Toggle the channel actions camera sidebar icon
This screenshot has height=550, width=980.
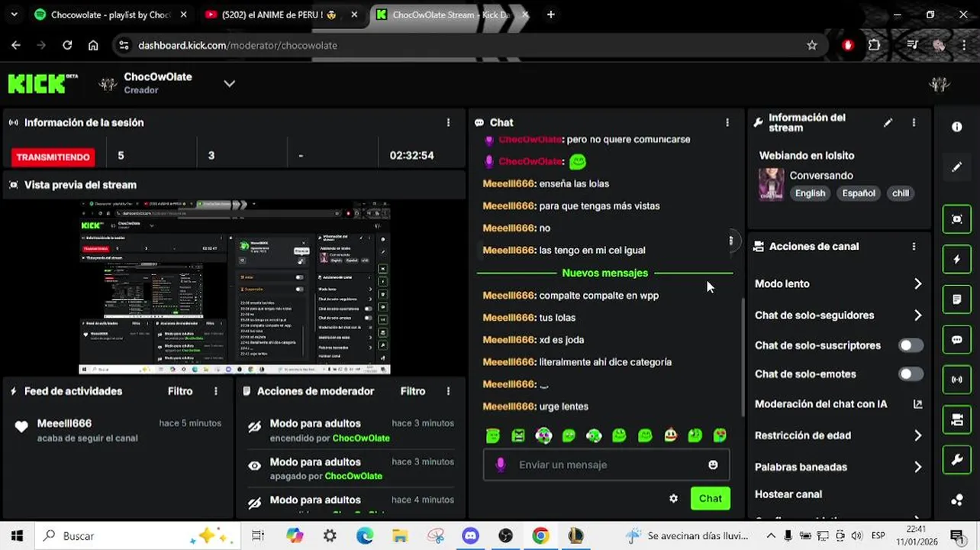coord(956,419)
